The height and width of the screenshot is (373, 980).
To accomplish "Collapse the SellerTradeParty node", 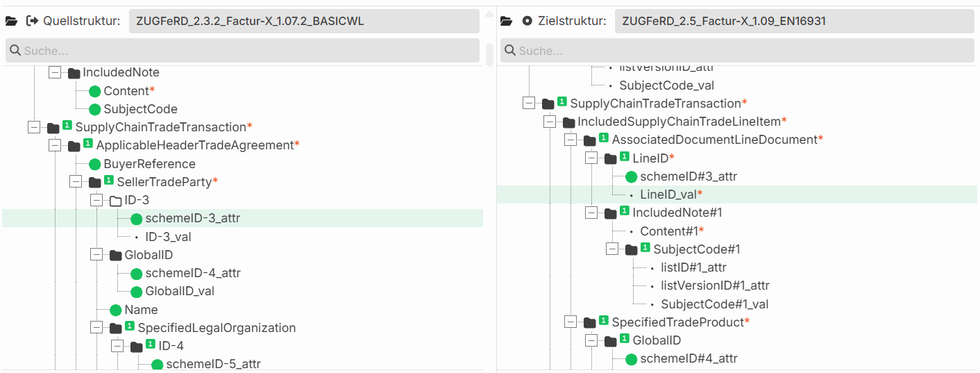I will [76, 182].
